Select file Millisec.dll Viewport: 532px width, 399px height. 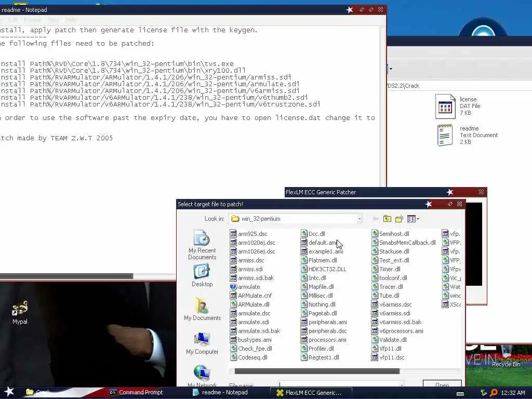(317, 296)
